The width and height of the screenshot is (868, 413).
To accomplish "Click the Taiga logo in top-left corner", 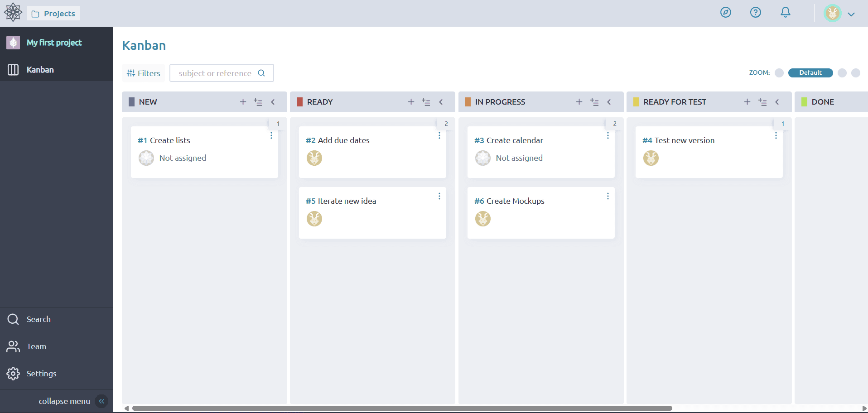I will 13,13.
